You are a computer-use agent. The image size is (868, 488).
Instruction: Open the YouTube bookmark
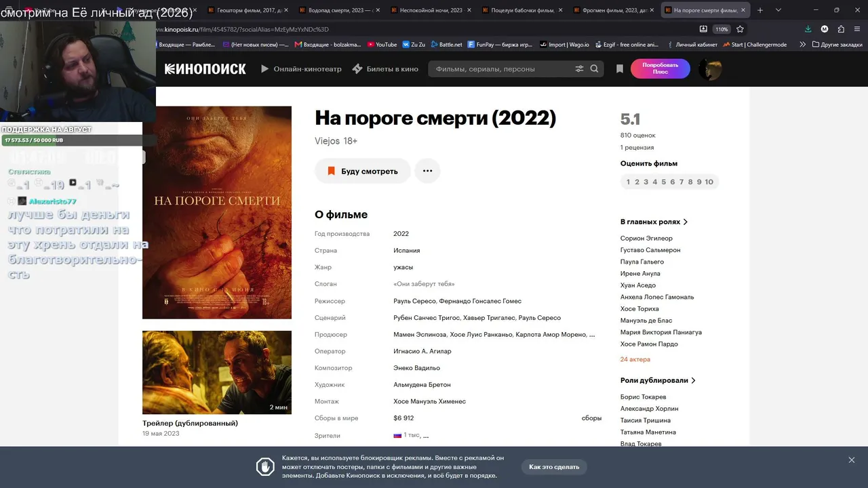point(382,45)
